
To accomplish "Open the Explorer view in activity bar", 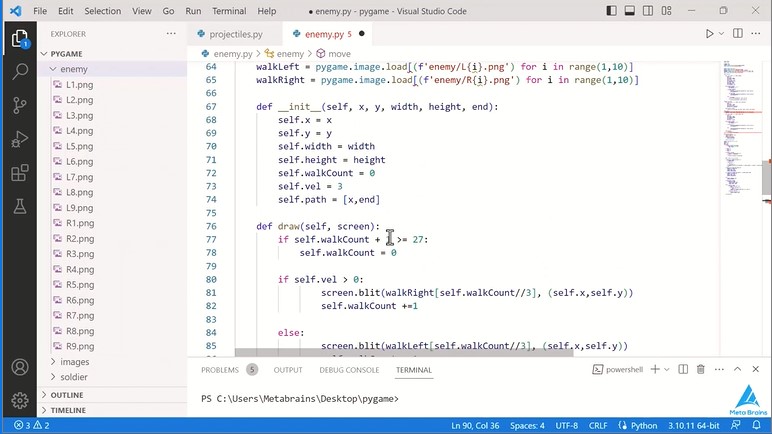I will click(20, 38).
